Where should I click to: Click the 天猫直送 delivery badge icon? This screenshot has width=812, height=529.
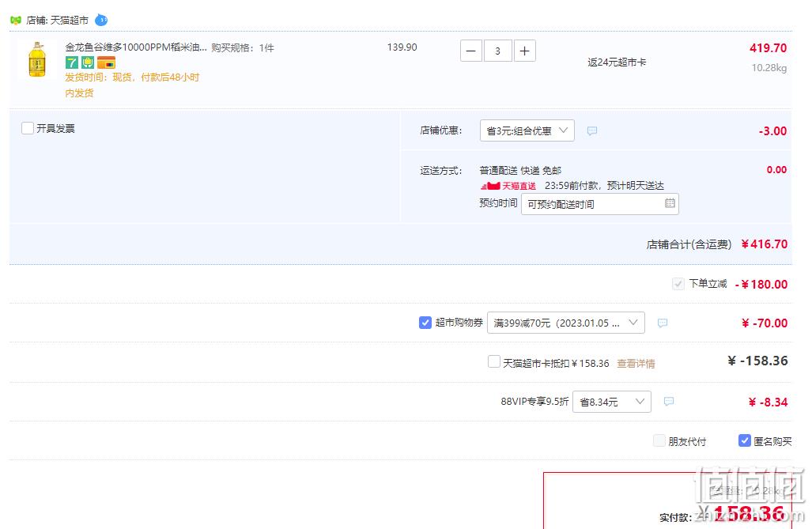click(508, 186)
